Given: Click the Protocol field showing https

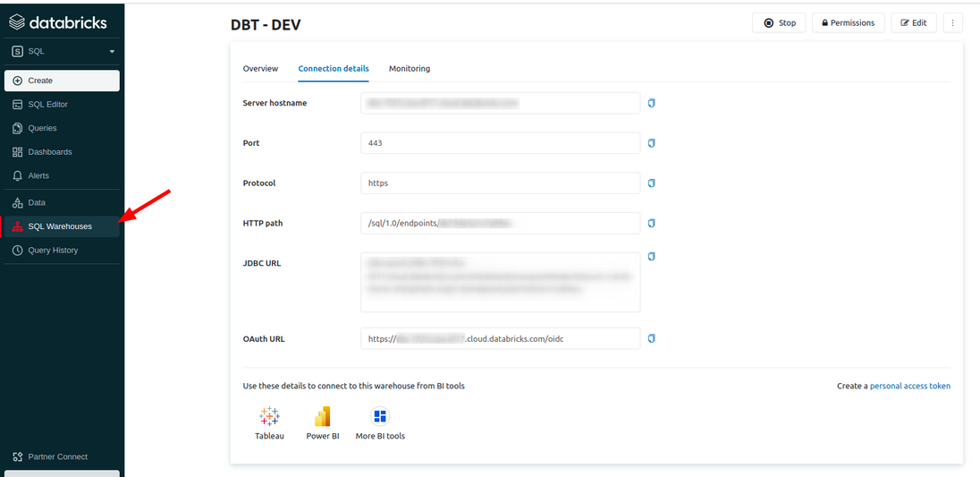Looking at the screenshot, I should coord(501,183).
